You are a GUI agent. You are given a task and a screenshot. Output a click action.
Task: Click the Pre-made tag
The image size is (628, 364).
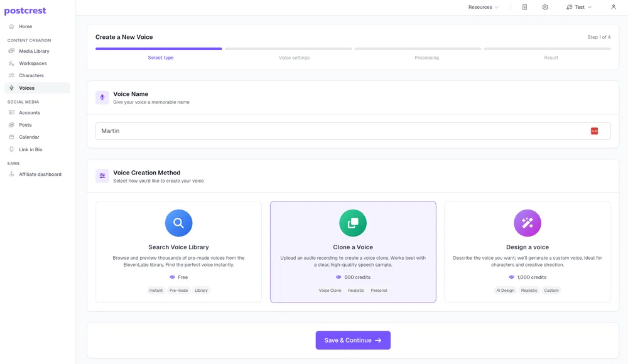point(178,291)
